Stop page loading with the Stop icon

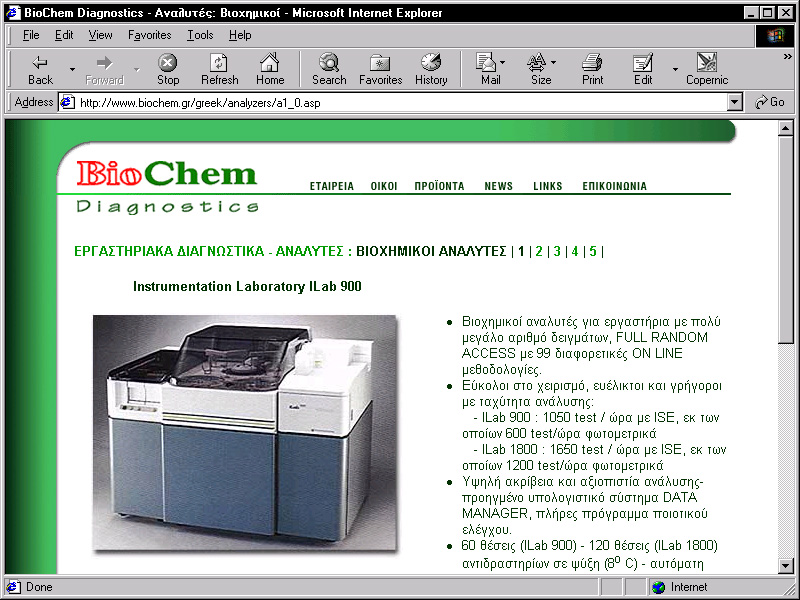tap(167, 70)
